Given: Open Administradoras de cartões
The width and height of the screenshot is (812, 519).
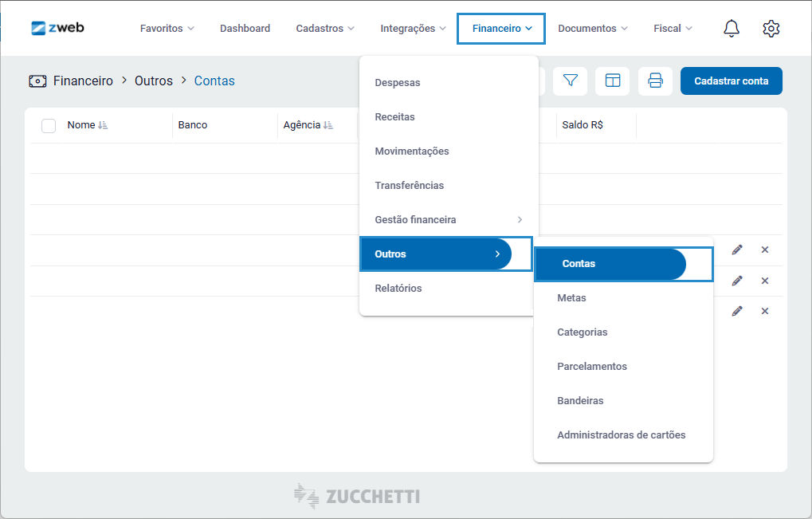Looking at the screenshot, I should point(623,435).
